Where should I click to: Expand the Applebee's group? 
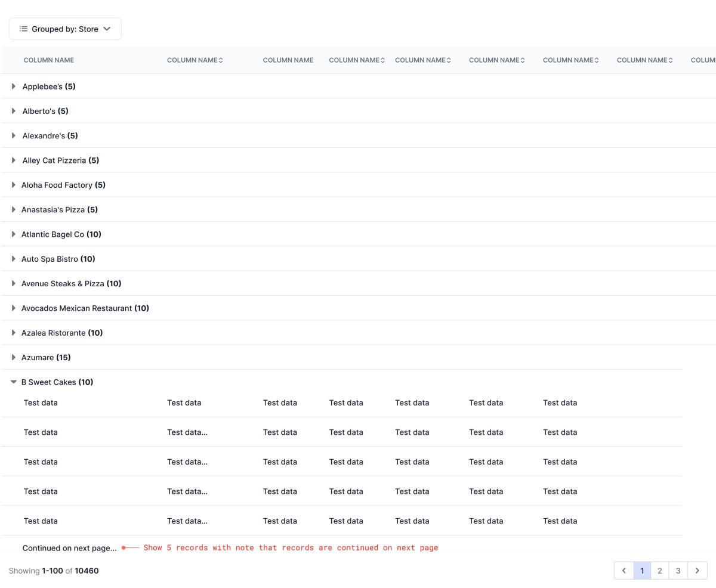coord(13,86)
